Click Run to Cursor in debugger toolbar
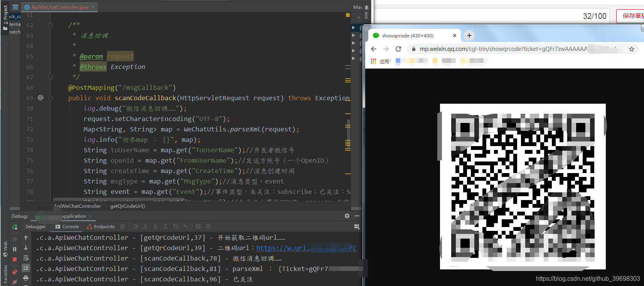 pyautogui.click(x=185, y=227)
